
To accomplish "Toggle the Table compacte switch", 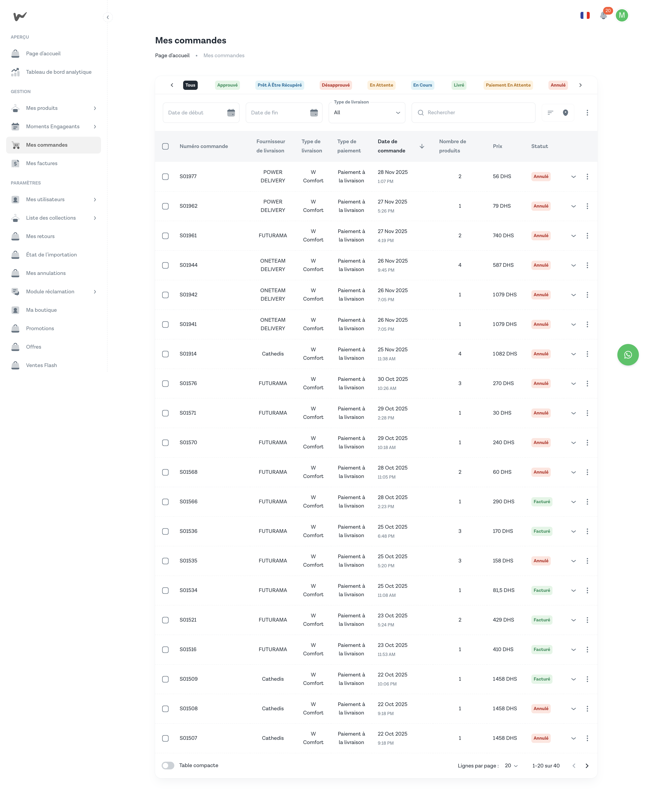I will (x=168, y=765).
